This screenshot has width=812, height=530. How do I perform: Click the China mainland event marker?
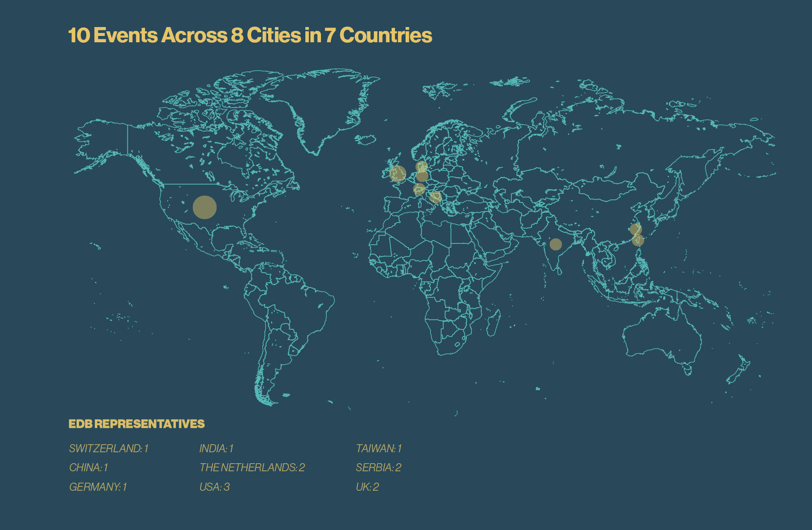point(636,229)
